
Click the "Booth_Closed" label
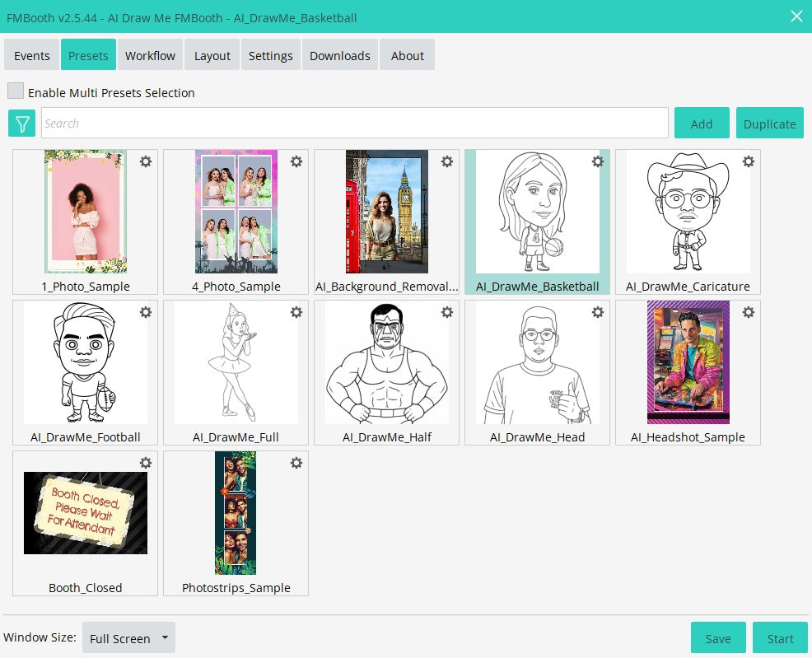click(x=86, y=588)
